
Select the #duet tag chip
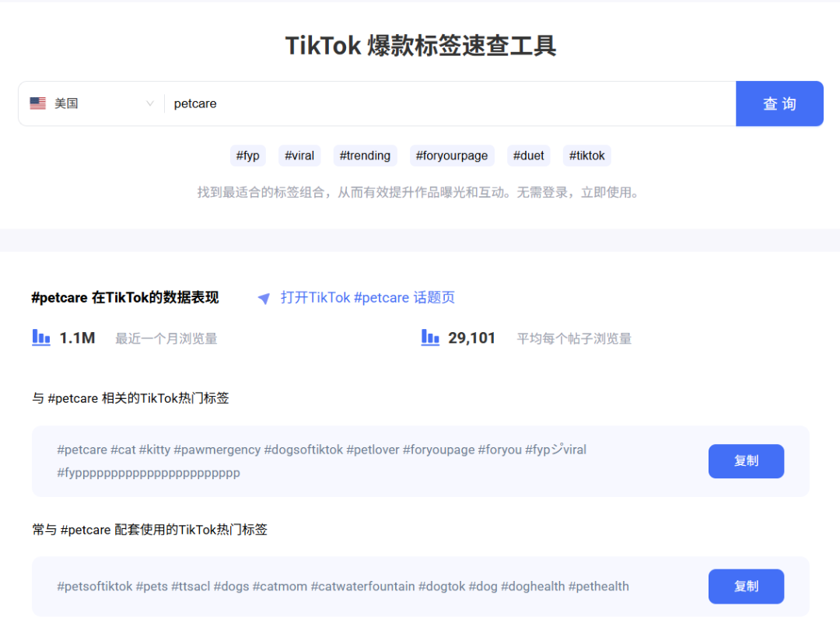click(x=528, y=156)
